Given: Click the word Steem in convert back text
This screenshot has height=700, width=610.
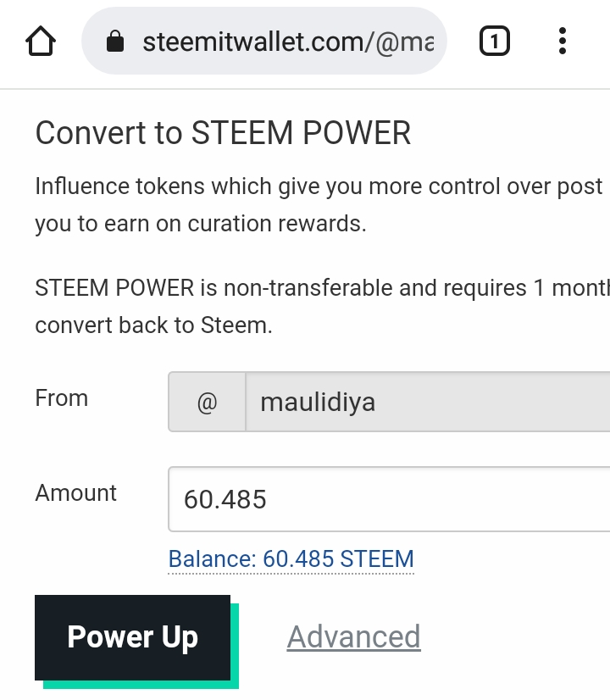Looking at the screenshot, I should pos(236,325).
